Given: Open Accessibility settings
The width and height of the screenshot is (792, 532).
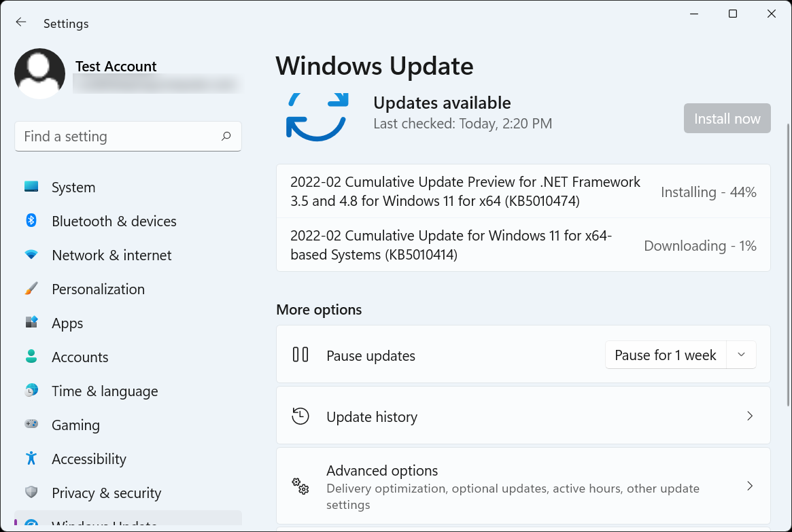Looking at the screenshot, I should coord(128,459).
